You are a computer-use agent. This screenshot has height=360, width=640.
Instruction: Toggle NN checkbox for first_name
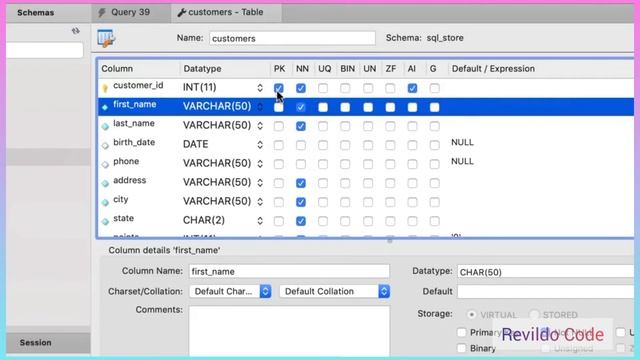click(x=301, y=107)
